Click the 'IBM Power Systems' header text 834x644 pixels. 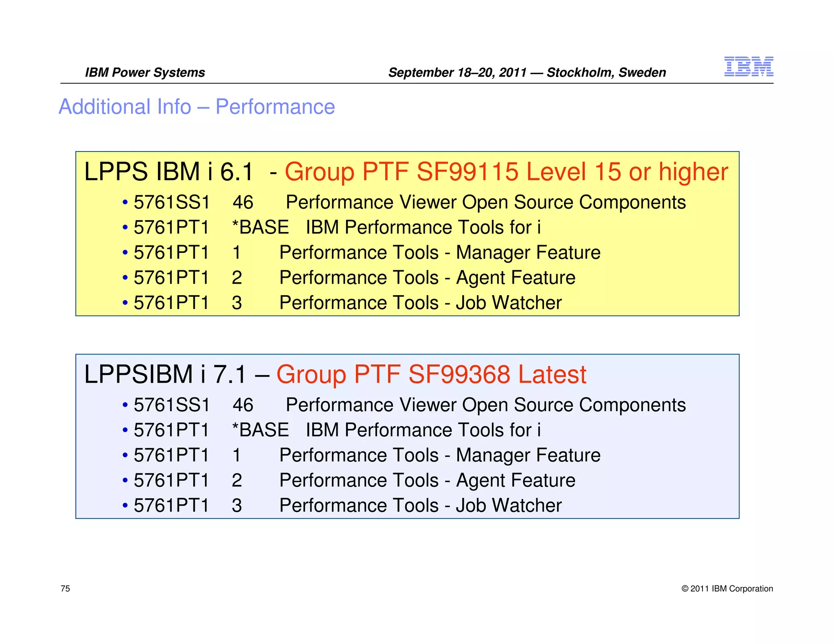click(145, 72)
